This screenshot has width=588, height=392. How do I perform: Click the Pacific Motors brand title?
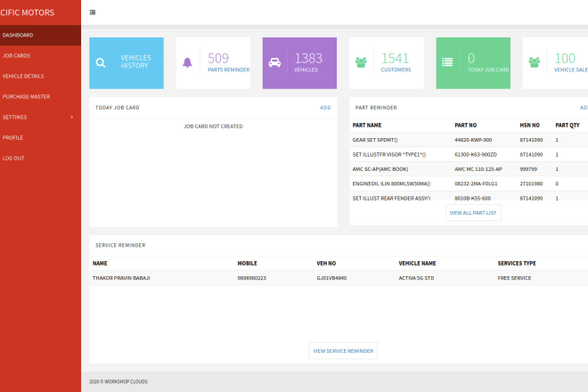click(x=27, y=12)
